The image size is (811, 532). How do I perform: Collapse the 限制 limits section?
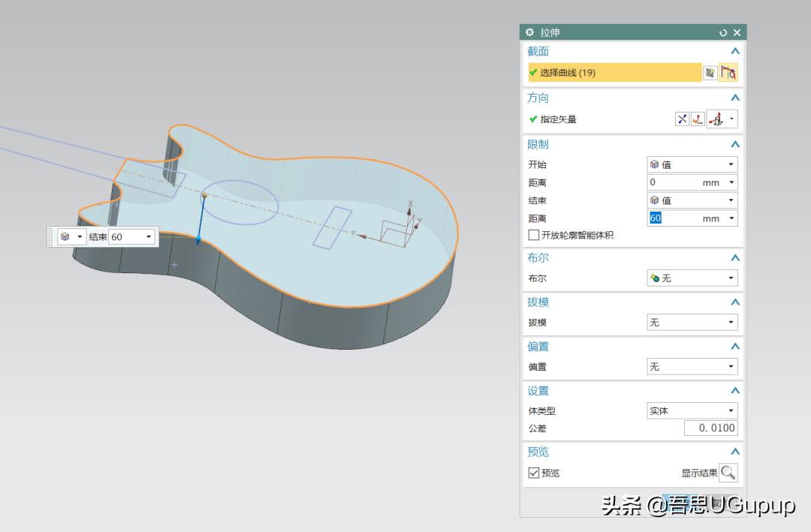click(734, 143)
